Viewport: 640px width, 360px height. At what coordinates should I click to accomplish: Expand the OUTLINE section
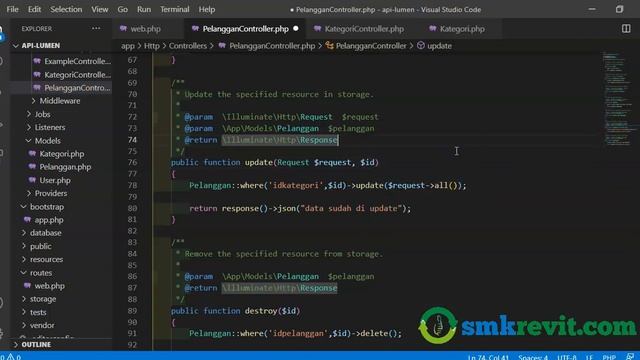[x=36, y=344]
